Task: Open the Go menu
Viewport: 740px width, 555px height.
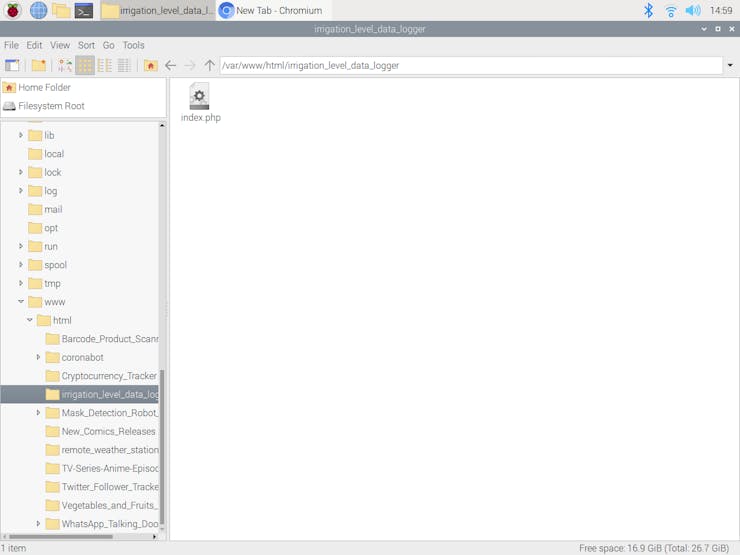Action: point(109,45)
